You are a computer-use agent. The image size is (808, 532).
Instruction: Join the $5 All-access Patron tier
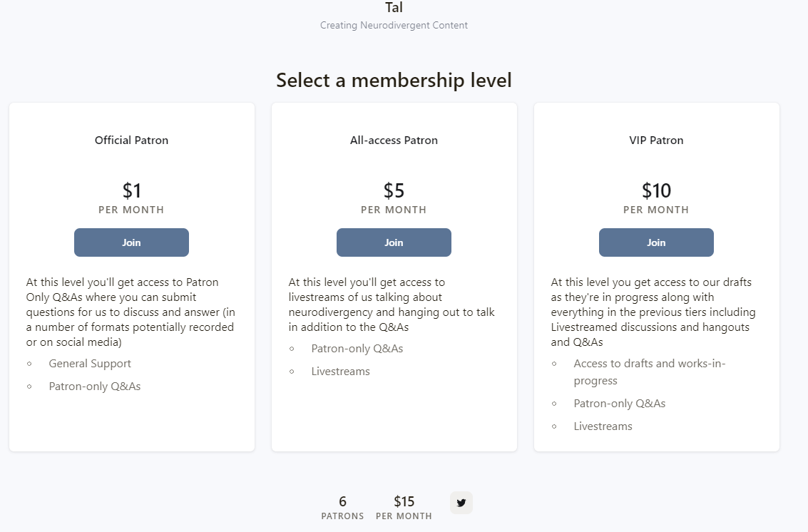(394, 242)
